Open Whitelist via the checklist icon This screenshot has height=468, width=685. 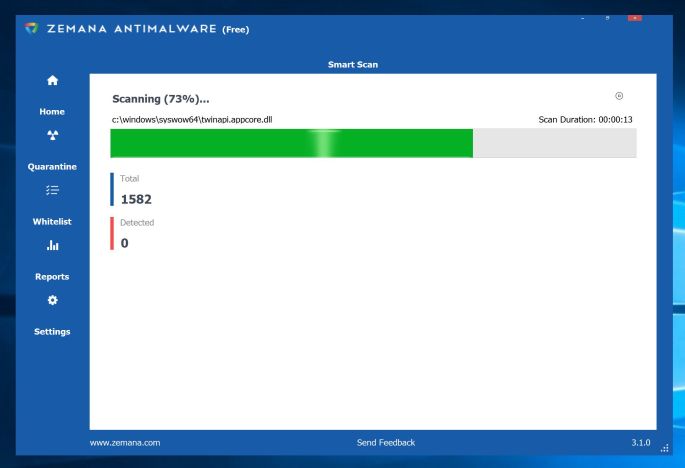coord(52,190)
